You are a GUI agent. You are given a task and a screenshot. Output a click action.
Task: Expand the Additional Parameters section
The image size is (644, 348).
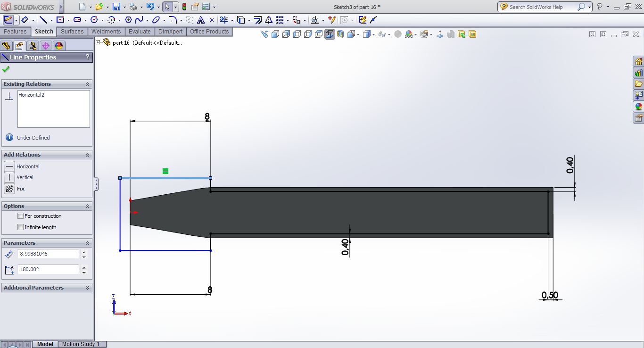pyautogui.click(x=87, y=288)
